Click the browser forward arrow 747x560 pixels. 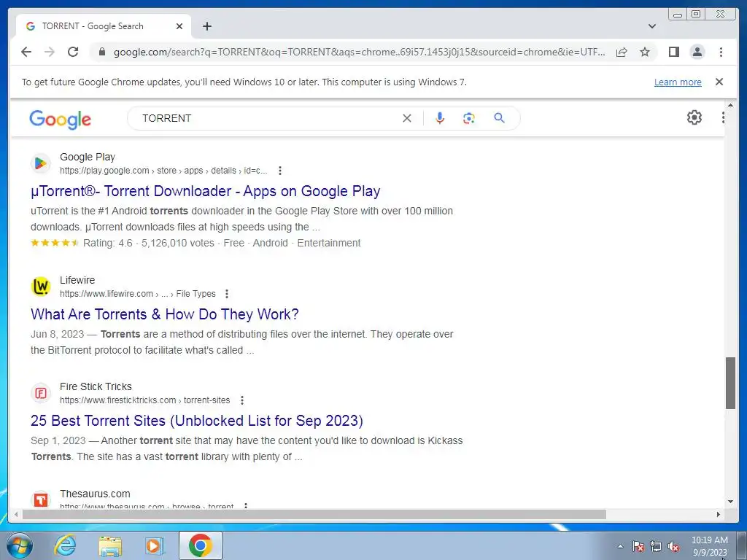point(50,52)
